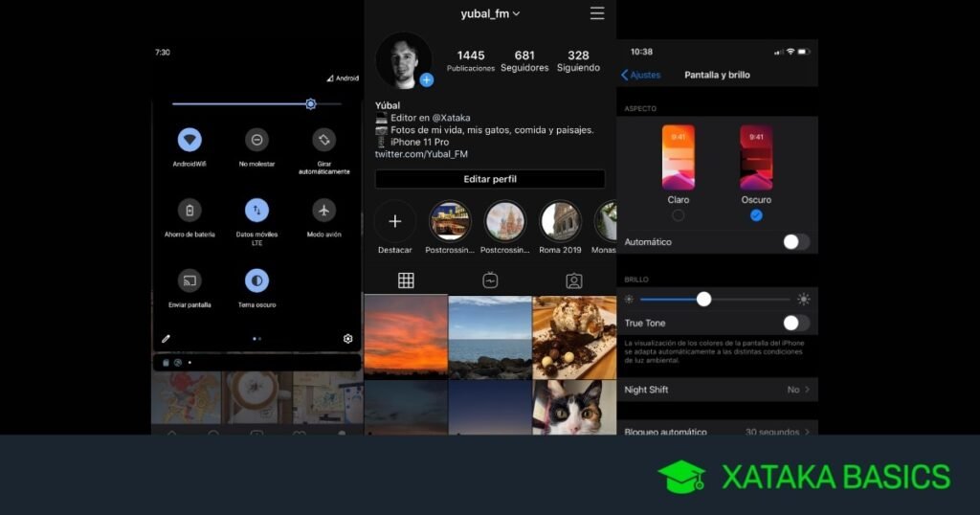
Task: Open quick settings edit pencil
Action: [x=166, y=339]
